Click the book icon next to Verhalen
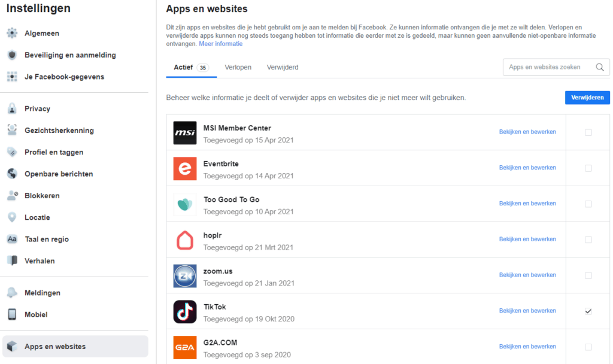This screenshot has height=364, width=613. (x=13, y=261)
